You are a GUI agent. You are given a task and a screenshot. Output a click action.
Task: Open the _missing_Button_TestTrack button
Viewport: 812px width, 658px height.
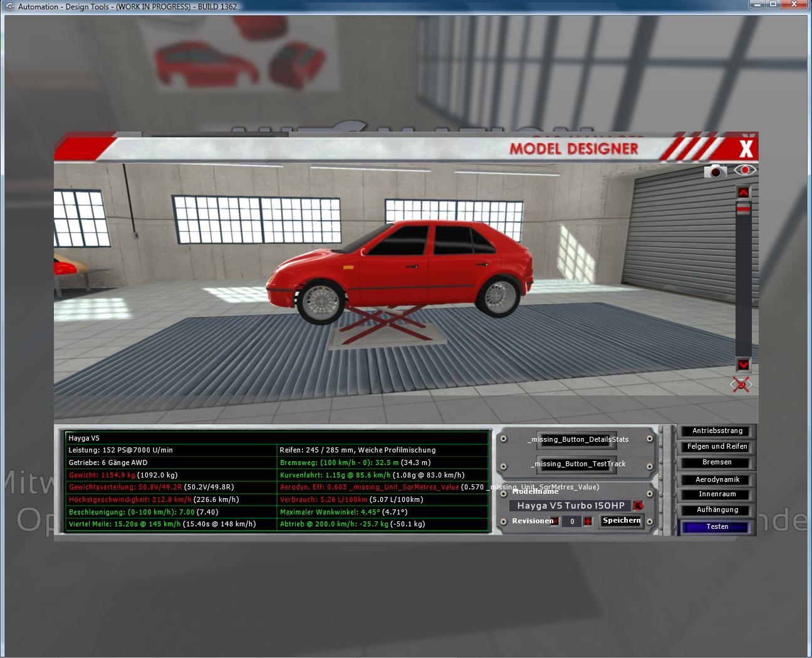tap(577, 464)
